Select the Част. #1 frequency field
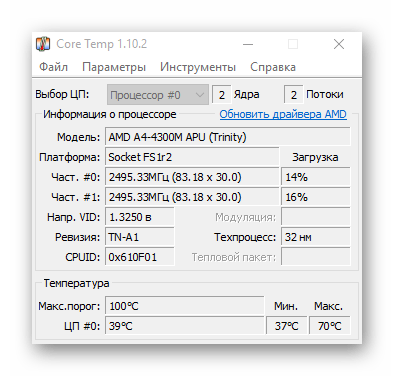394x376 pixels. [x=192, y=197]
